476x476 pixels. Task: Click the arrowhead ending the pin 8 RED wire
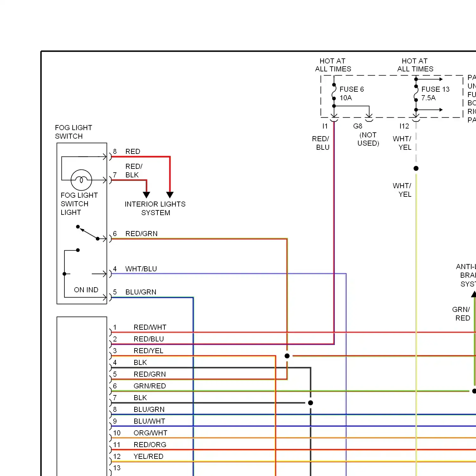(x=170, y=195)
